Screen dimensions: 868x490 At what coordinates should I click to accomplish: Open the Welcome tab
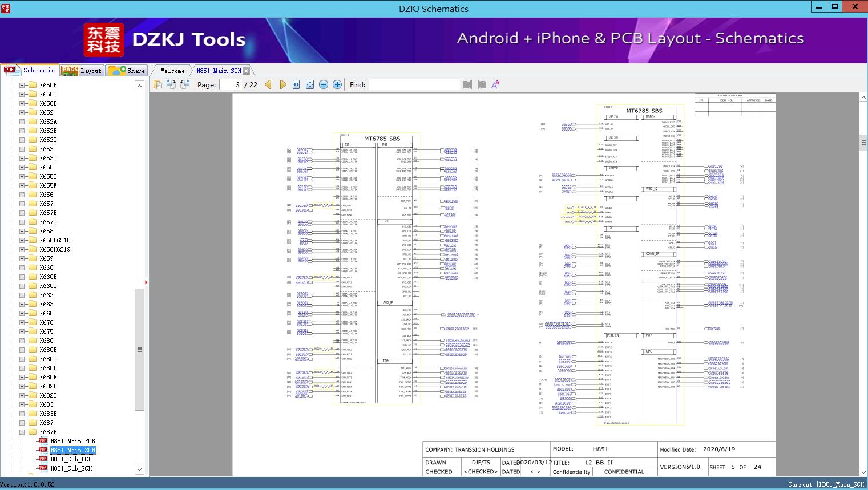tap(172, 71)
